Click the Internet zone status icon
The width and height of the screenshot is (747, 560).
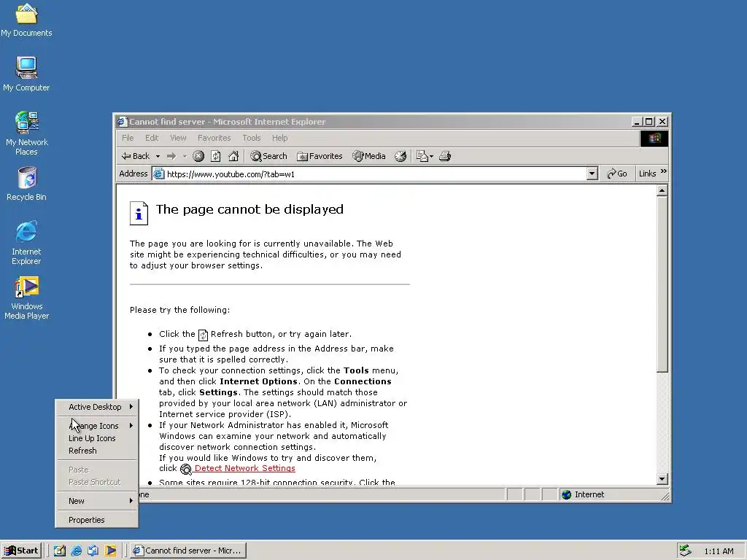tap(566, 495)
